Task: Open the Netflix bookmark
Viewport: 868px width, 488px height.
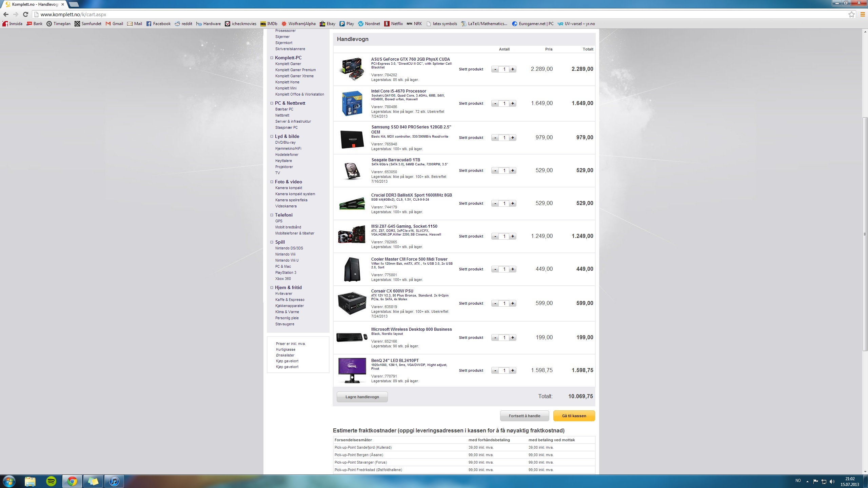Action: 394,24
